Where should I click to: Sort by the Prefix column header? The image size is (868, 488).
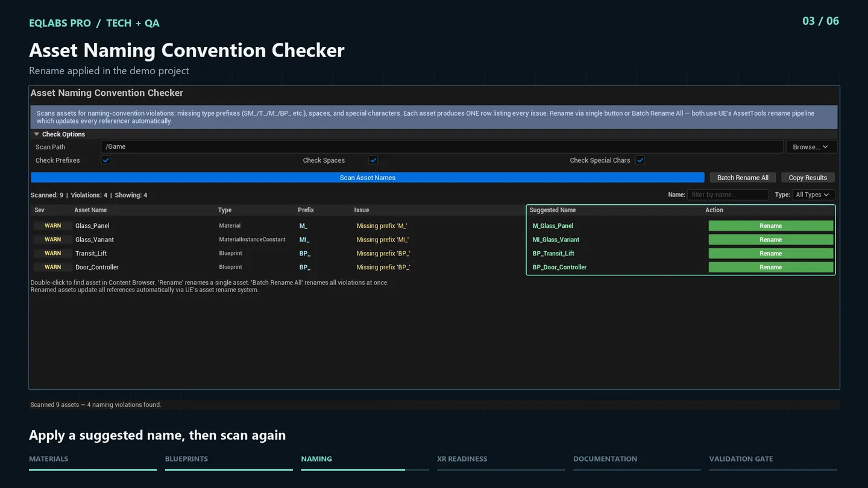(306, 210)
